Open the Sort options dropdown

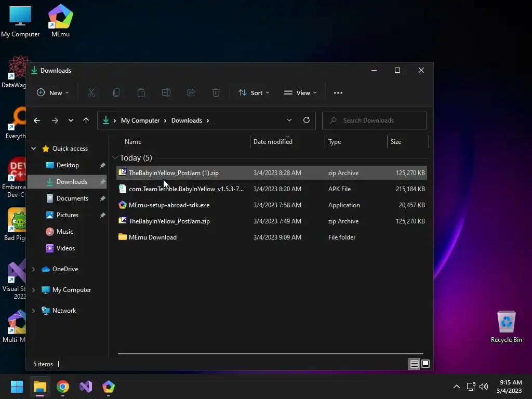(x=254, y=92)
